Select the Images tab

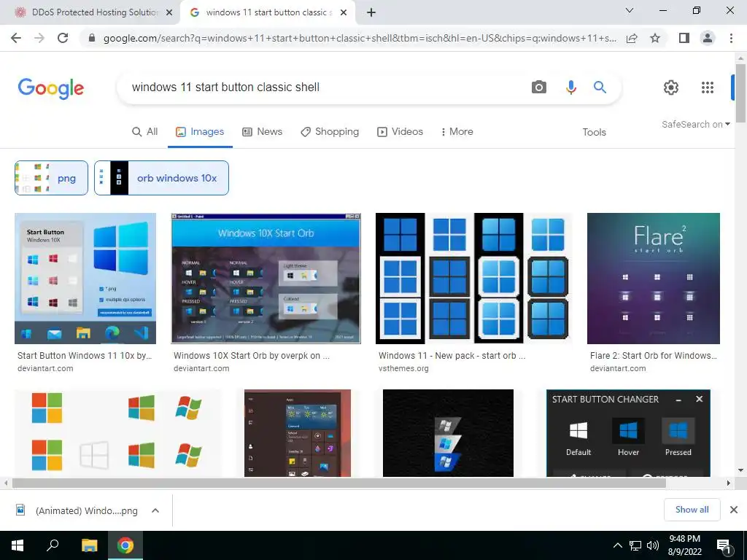tap(200, 132)
